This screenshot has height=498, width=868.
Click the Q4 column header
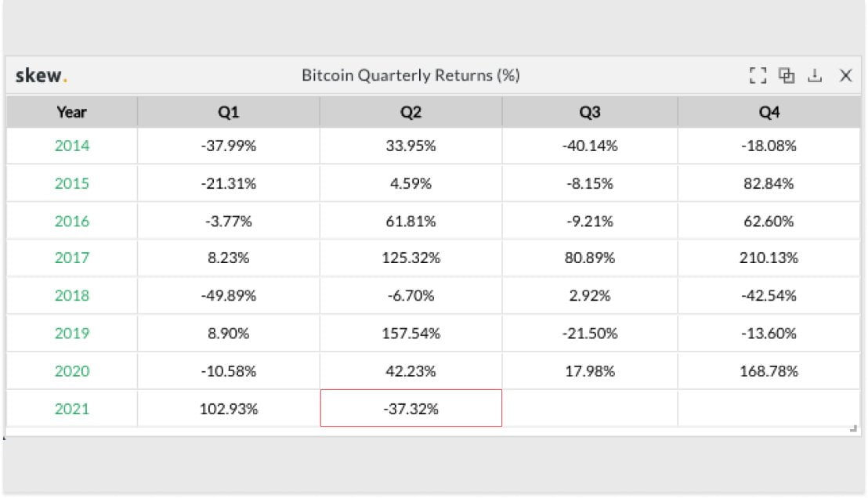click(x=769, y=112)
